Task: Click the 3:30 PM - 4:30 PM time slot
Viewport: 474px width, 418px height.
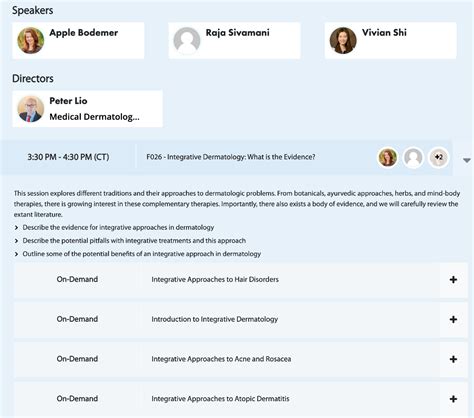Action: (68, 157)
